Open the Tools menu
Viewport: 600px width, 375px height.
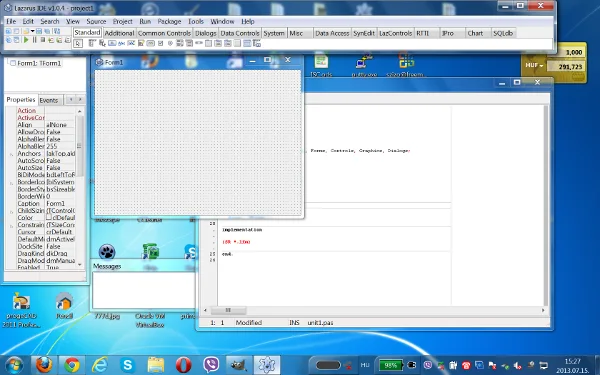coord(196,21)
